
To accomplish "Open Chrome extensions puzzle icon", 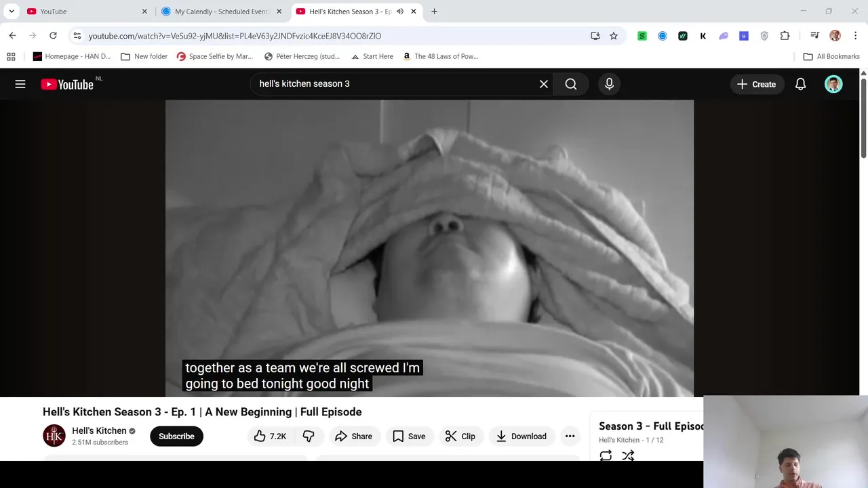I will click(785, 36).
